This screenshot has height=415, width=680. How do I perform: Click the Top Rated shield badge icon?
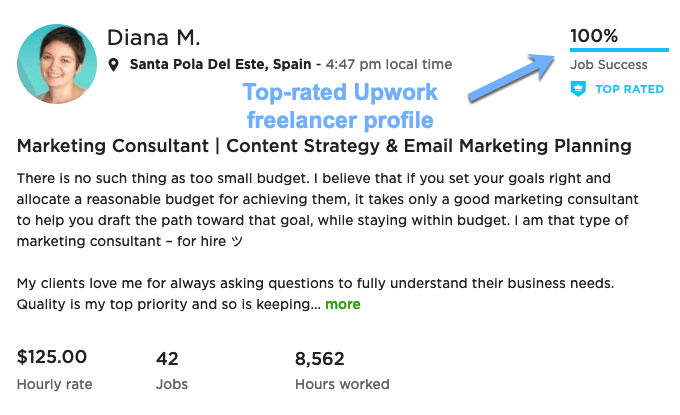578,89
